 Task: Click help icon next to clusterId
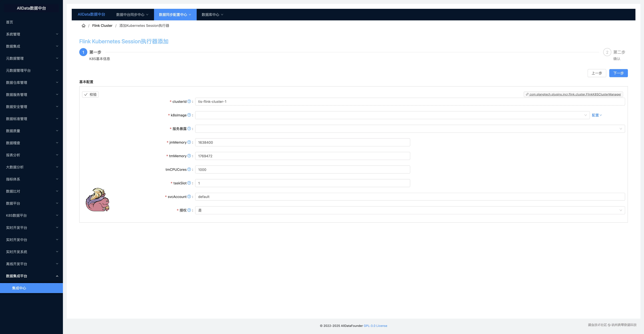tap(189, 101)
